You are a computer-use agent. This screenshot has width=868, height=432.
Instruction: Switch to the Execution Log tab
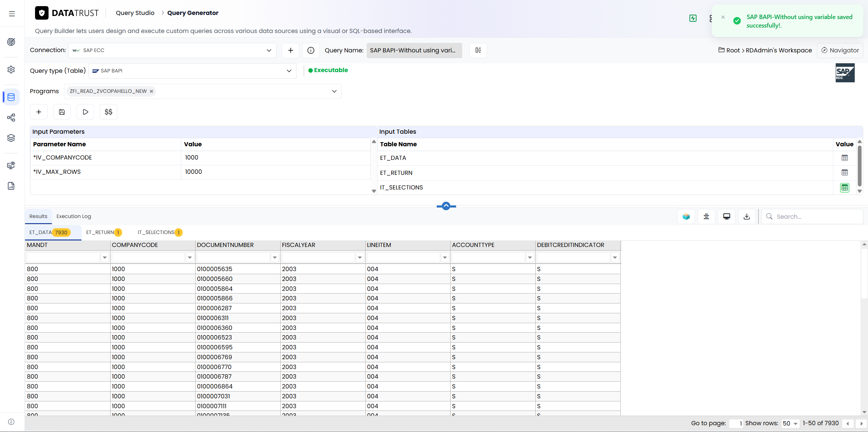pos(74,216)
